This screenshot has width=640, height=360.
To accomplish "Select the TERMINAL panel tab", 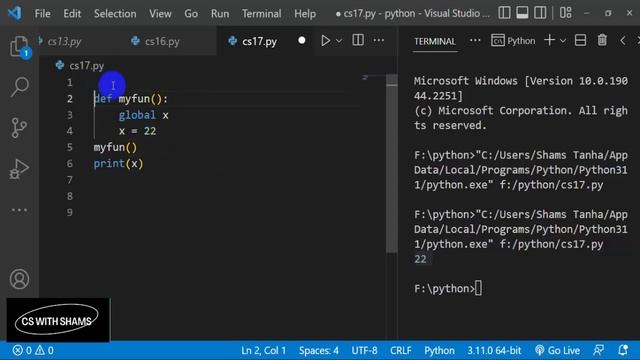I will coord(435,41).
